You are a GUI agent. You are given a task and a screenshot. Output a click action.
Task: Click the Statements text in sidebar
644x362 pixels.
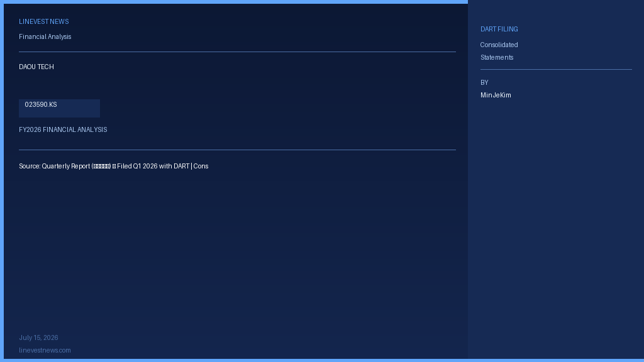497,57
